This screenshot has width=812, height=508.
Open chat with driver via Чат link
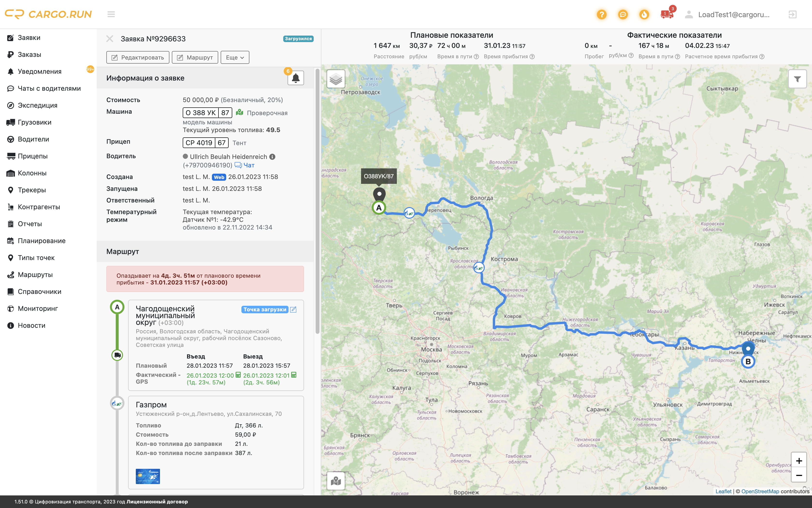pyautogui.click(x=244, y=165)
